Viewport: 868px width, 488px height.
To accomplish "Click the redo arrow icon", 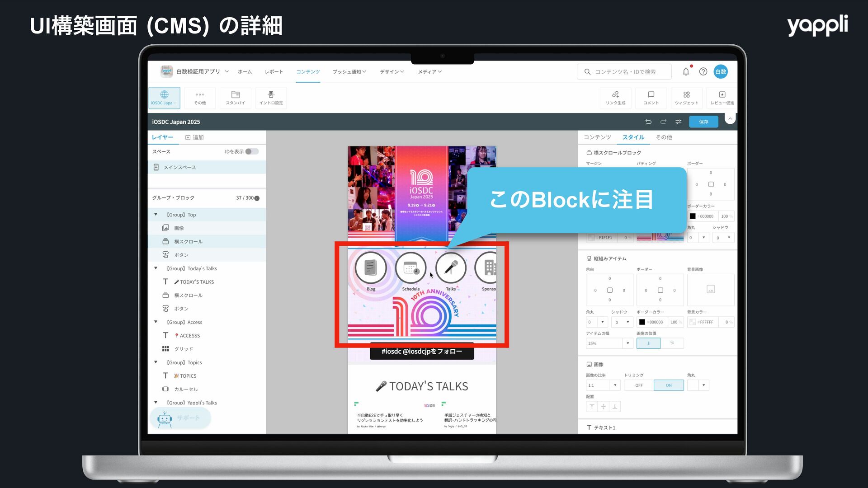I will tap(663, 122).
